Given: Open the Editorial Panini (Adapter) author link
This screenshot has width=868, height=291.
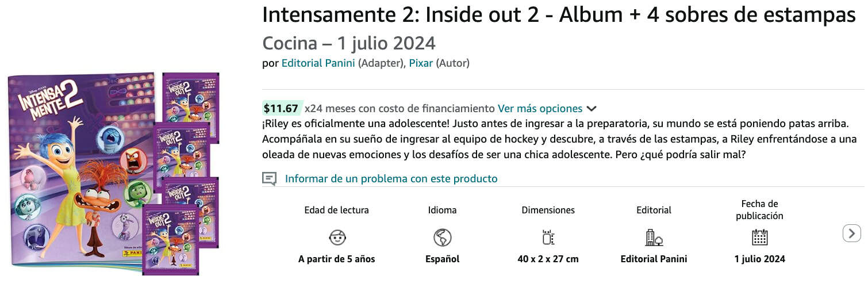Looking at the screenshot, I should pyautogui.click(x=318, y=63).
